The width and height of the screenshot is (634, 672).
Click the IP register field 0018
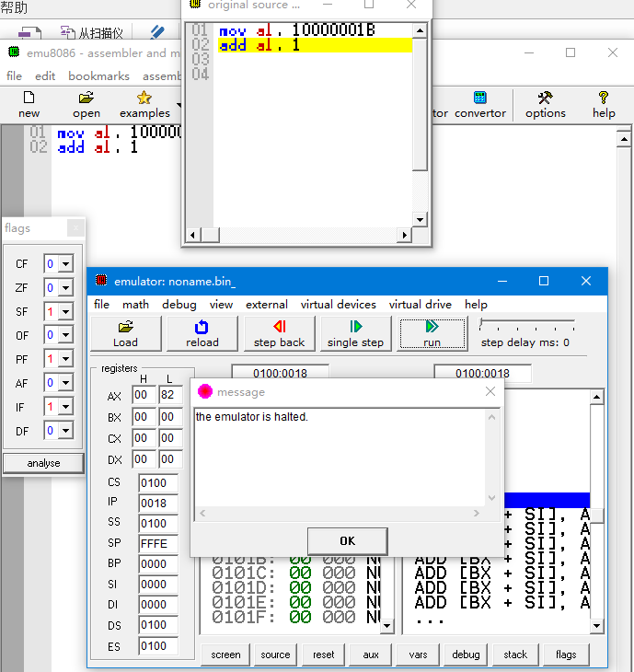158,504
